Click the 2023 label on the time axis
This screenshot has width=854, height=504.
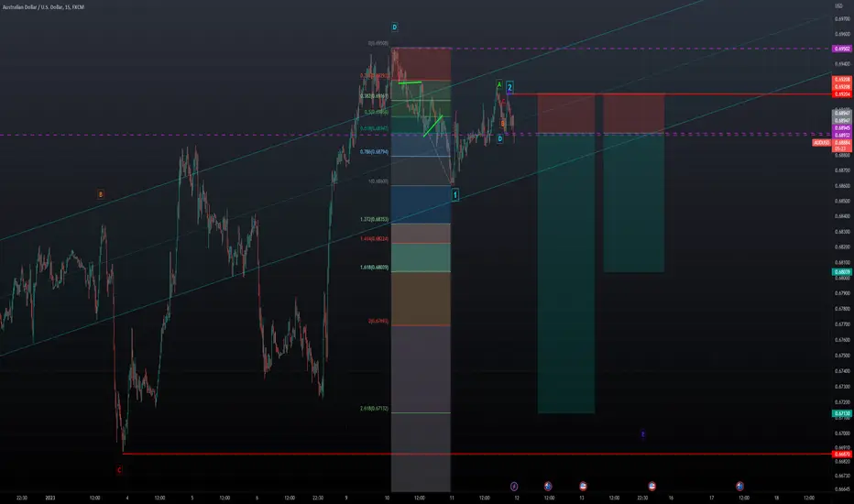pyautogui.click(x=50, y=498)
